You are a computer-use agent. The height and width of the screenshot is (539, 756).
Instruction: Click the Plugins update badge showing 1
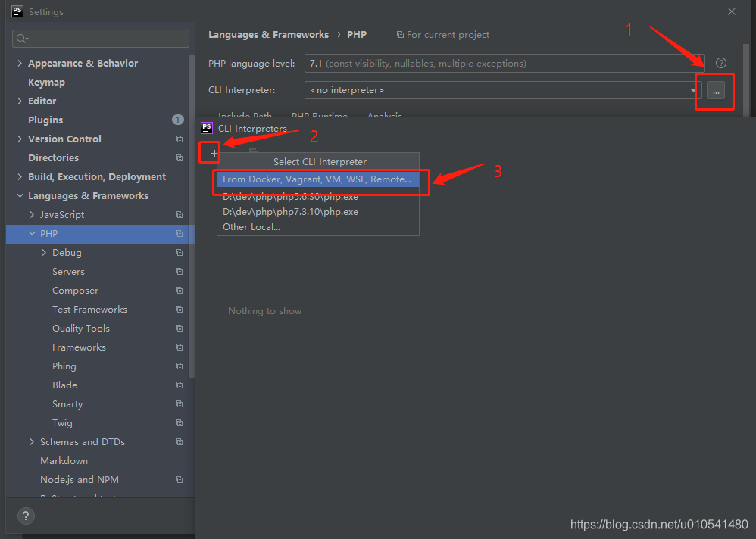pyautogui.click(x=178, y=120)
